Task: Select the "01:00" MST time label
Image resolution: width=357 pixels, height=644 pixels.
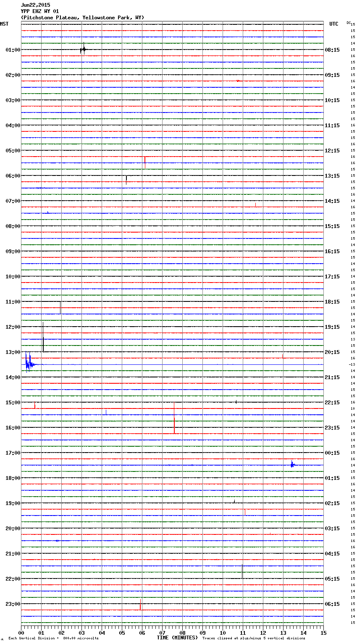Action: (x=13, y=50)
